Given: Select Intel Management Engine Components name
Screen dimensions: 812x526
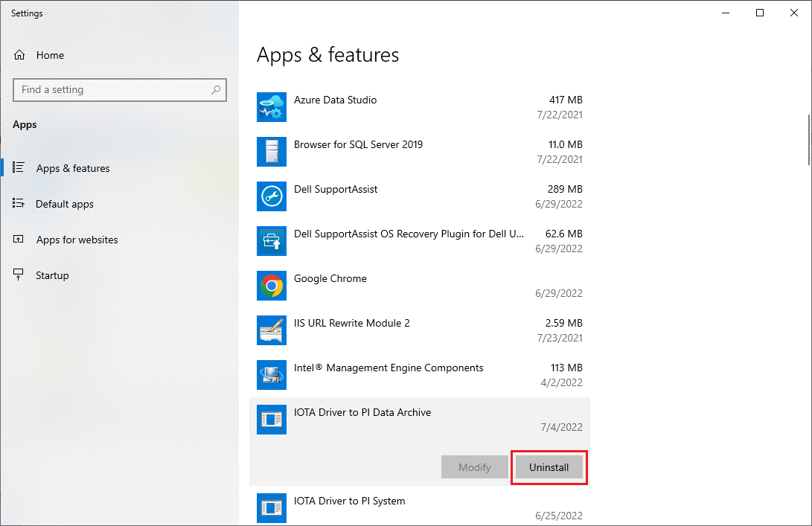Looking at the screenshot, I should [389, 368].
